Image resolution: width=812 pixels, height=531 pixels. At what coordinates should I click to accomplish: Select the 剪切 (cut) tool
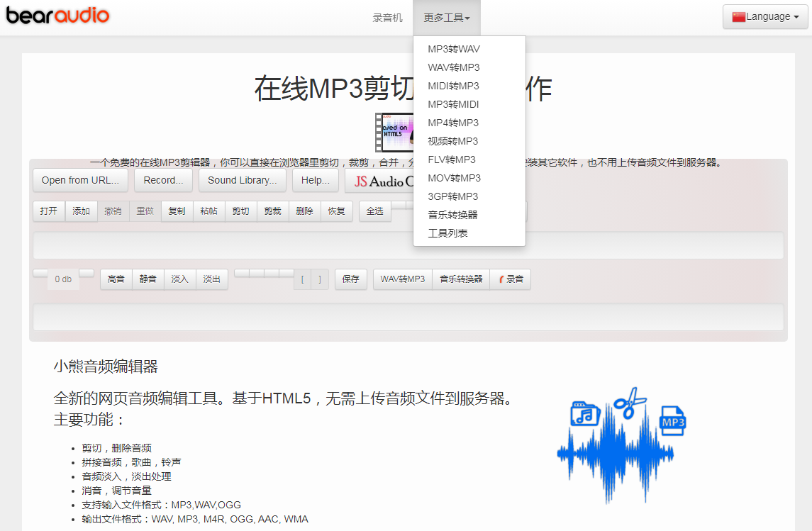[x=240, y=211]
